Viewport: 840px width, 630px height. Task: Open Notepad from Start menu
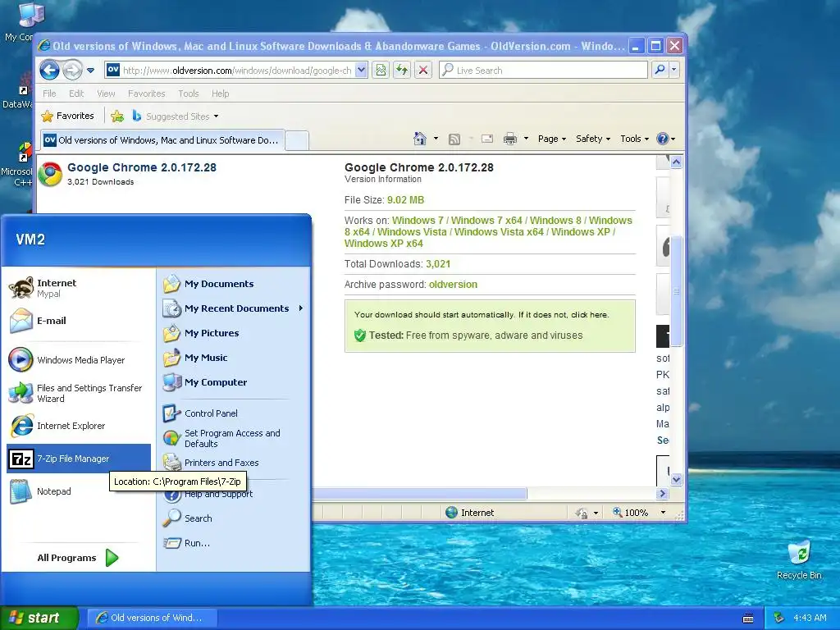pyautogui.click(x=79, y=491)
